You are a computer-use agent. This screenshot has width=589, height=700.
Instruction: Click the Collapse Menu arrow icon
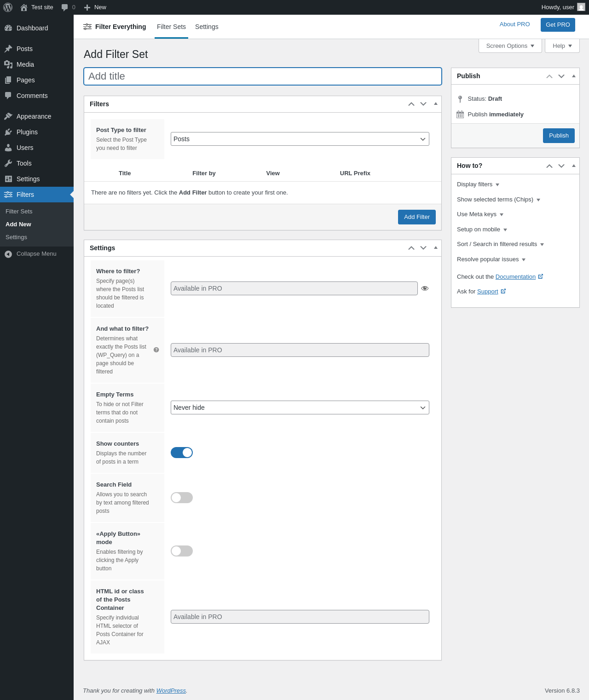tap(8, 254)
